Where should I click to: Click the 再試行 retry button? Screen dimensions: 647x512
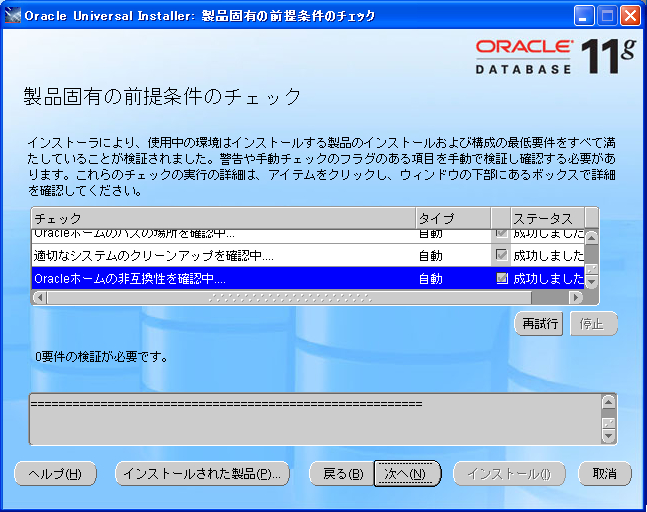pos(539,324)
